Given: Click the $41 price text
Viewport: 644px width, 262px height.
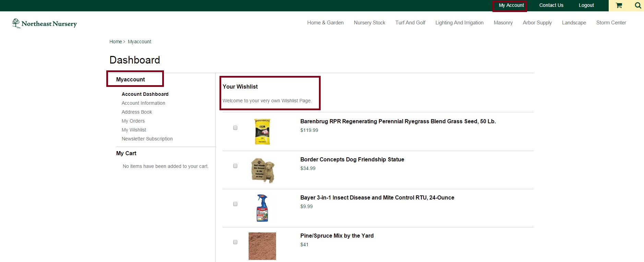Looking at the screenshot, I should [305, 244].
